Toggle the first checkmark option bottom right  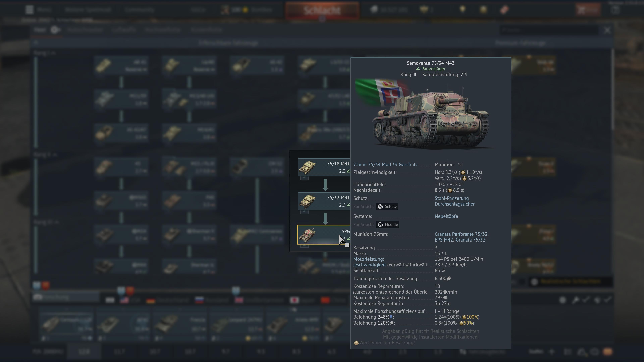point(586,299)
